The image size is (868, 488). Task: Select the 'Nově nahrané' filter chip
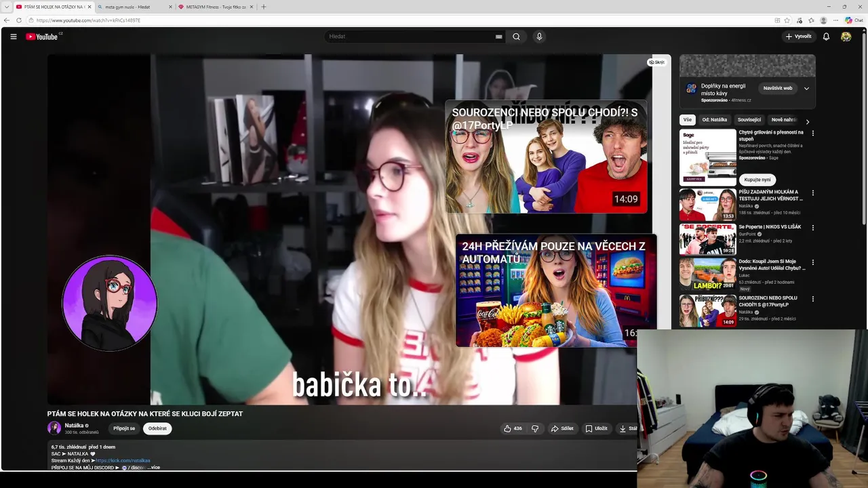783,120
